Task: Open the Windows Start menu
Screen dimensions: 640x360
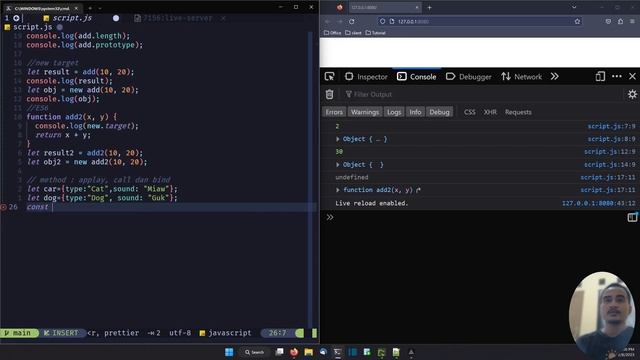Action: click(229, 352)
